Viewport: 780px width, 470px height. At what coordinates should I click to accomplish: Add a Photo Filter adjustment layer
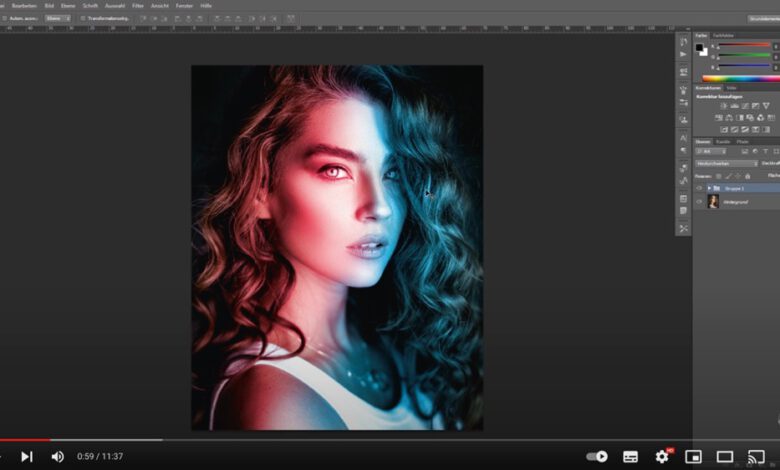point(750,118)
